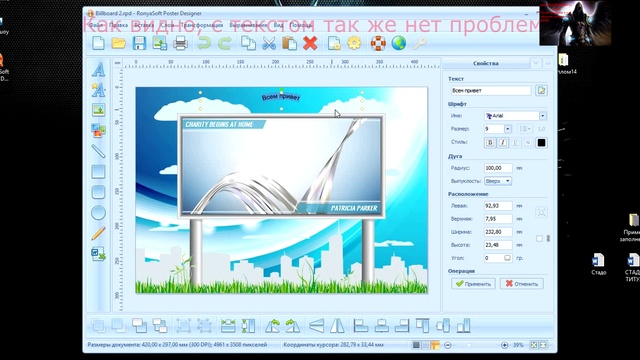Open the black text color swatch

[x=541, y=142]
